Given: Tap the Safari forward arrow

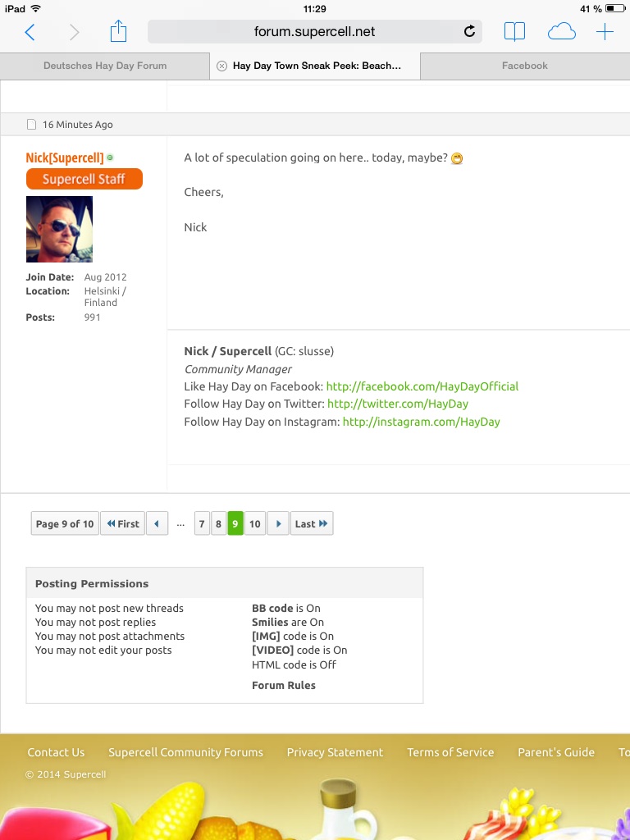Looking at the screenshot, I should click(x=75, y=32).
